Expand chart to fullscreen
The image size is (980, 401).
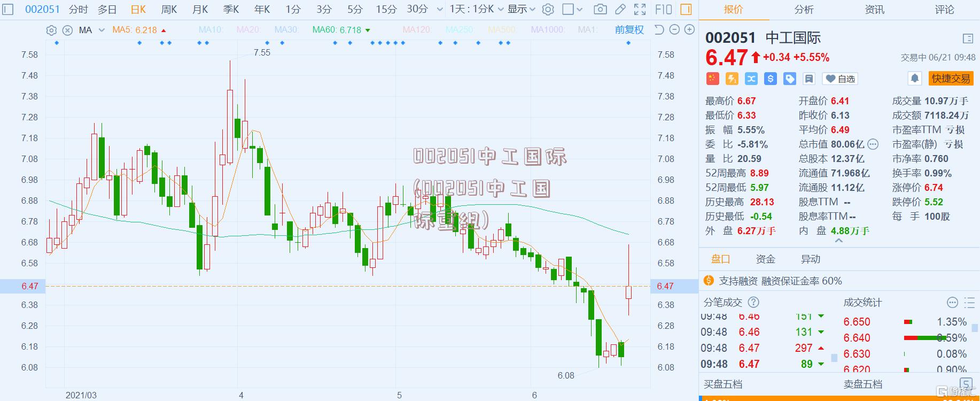[x=640, y=9]
